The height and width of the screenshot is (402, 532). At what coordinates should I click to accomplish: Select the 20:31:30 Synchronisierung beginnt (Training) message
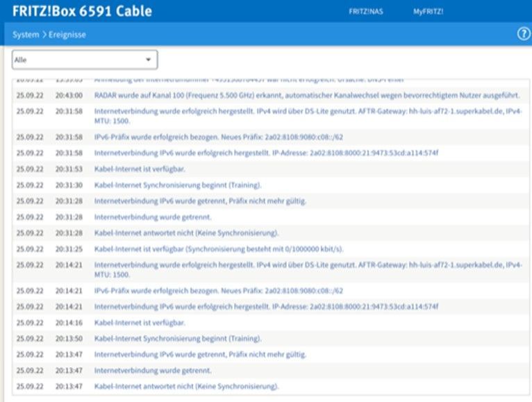click(x=178, y=185)
